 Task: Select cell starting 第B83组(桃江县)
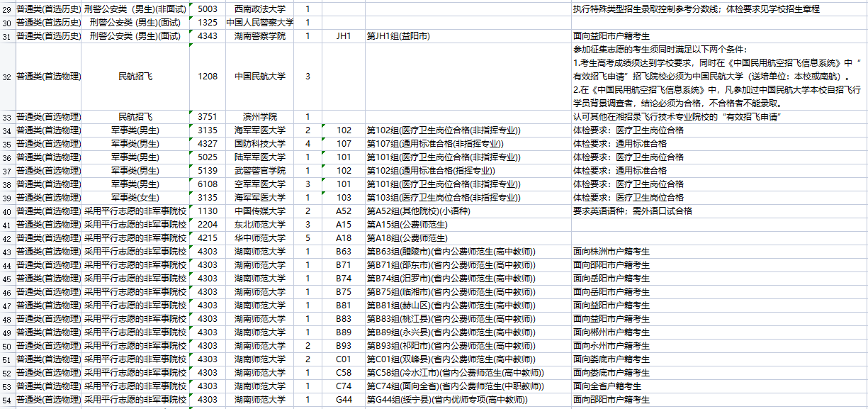pos(468,319)
